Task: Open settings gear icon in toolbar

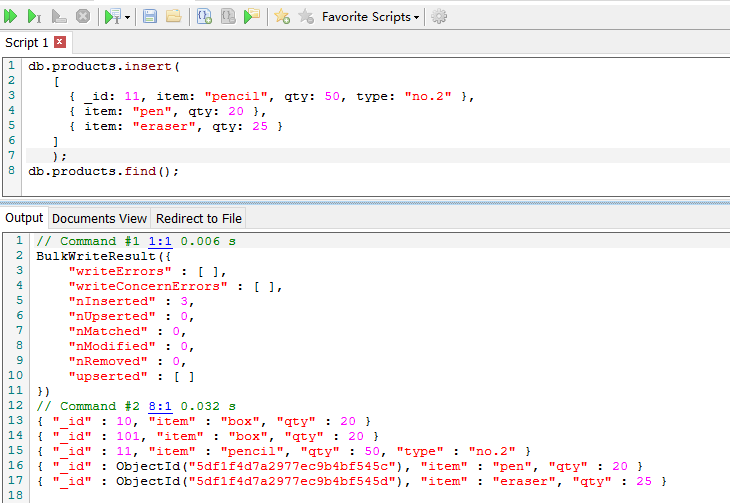Action: click(x=439, y=17)
